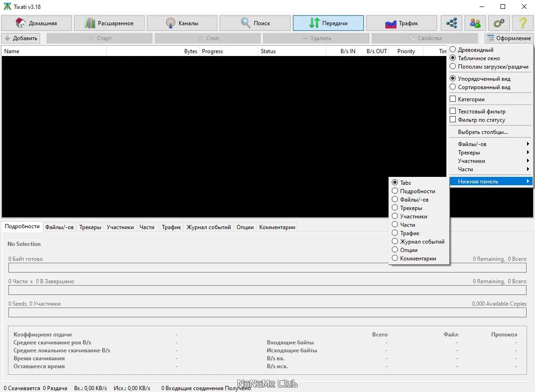Expand the Трекеры submenu in layout menu

point(490,153)
